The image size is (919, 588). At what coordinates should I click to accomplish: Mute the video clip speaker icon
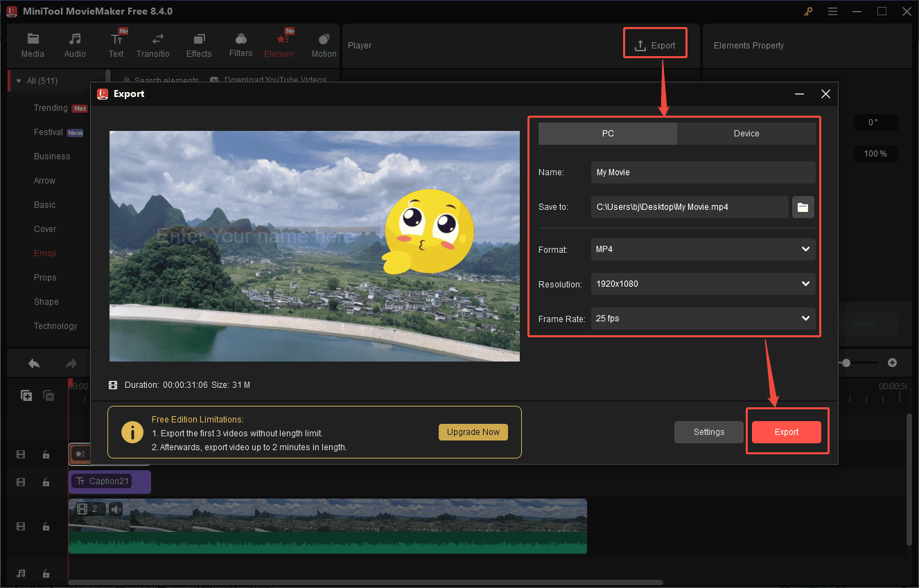pos(116,508)
